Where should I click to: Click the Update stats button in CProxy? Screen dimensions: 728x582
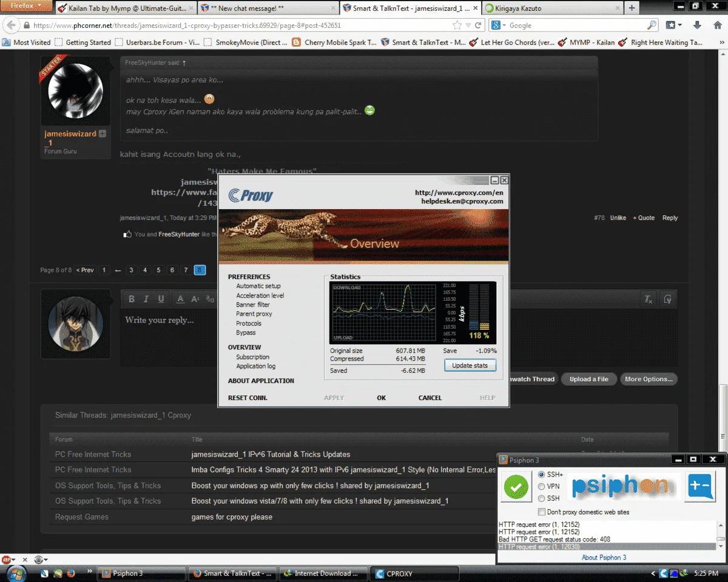click(470, 366)
